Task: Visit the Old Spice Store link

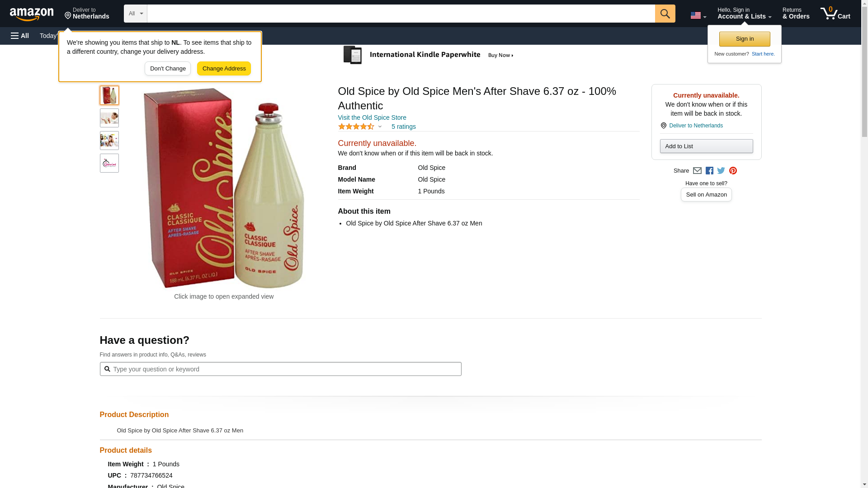Action: pyautogui.click(x=372, y=117)
